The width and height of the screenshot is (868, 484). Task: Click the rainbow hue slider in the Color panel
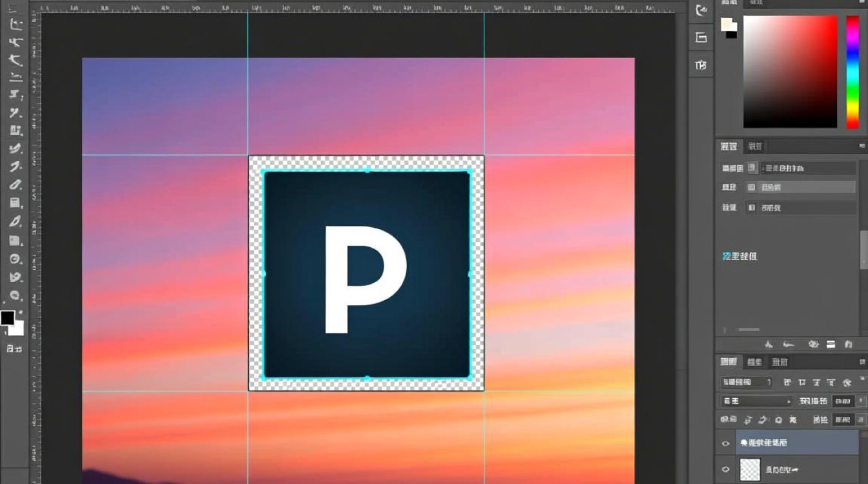[852, 72]
